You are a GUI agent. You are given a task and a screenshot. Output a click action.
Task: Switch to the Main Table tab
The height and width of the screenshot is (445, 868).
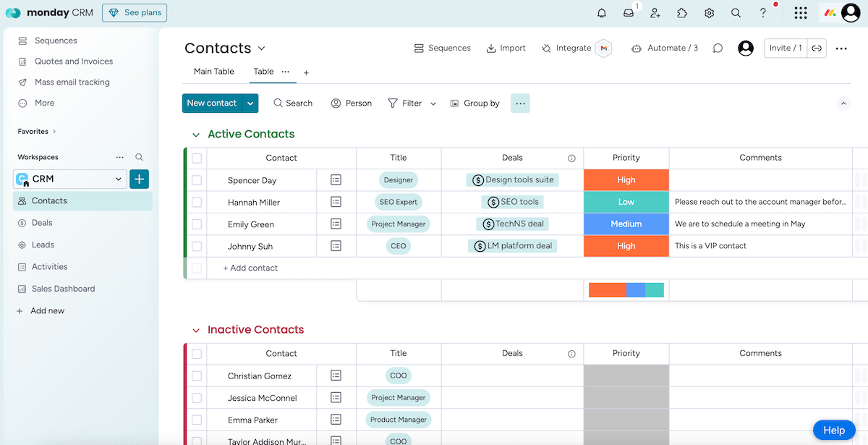(213, 71)
